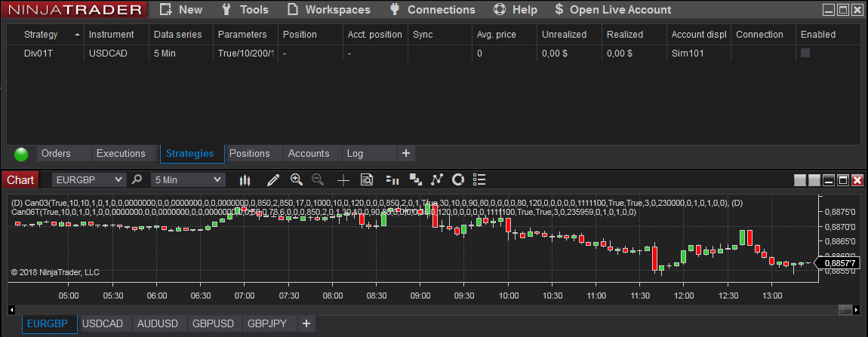
Task: Click the instrument search magnifier
Action: pos(137,179)
